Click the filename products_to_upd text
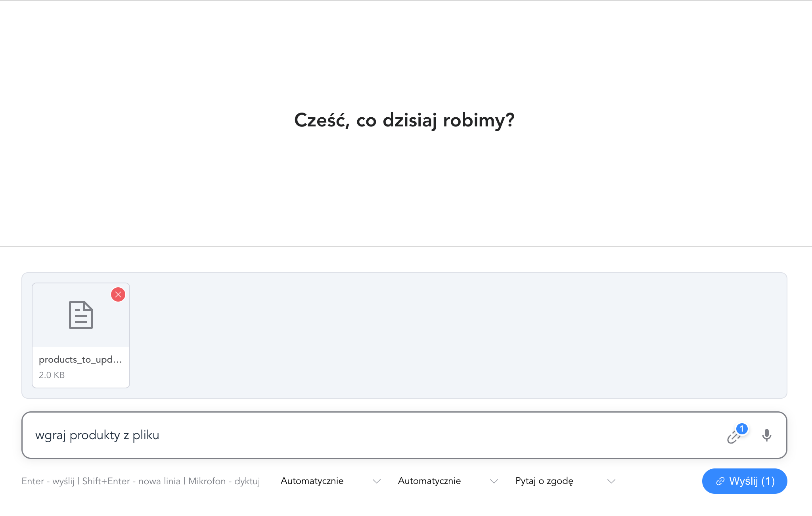 [80, 359]
